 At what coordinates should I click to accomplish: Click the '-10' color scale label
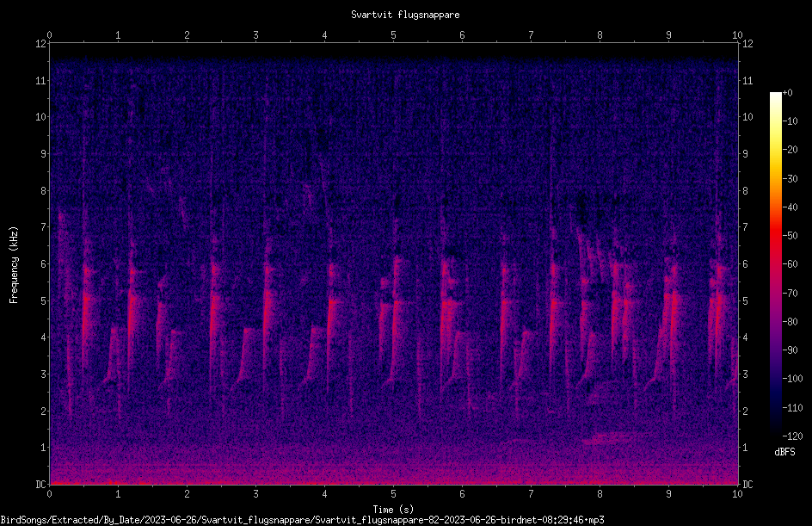tap(790, 121)
